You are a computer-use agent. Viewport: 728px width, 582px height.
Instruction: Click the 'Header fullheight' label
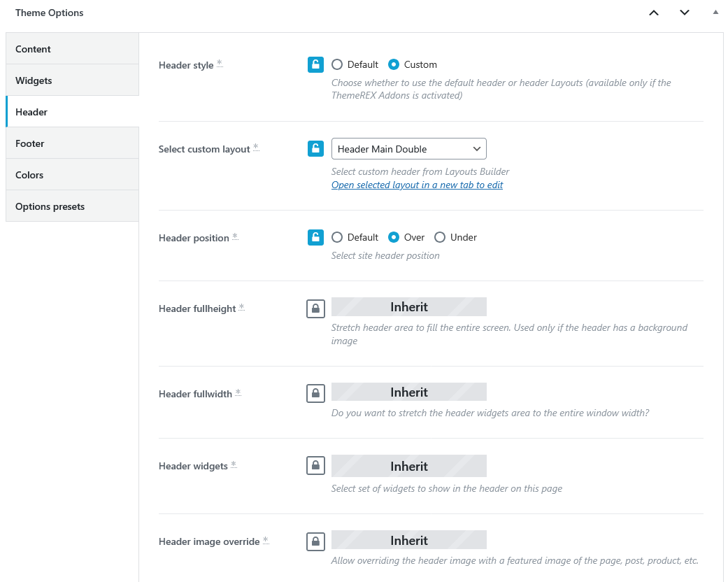click(197, 308)
